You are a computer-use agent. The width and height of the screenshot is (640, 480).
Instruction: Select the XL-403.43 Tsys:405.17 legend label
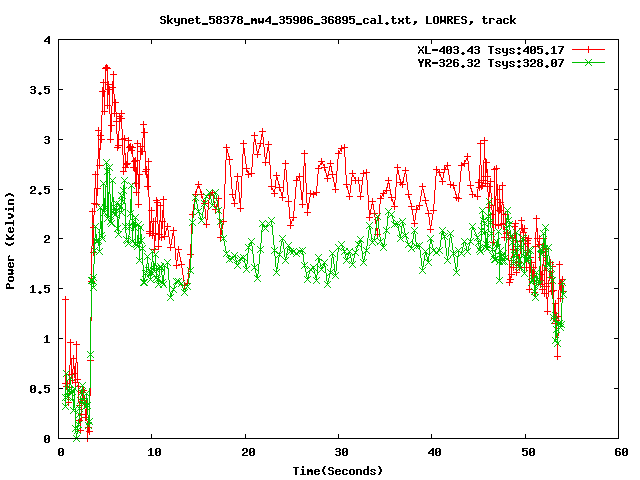pyautogui.click(x=491, y=50)
